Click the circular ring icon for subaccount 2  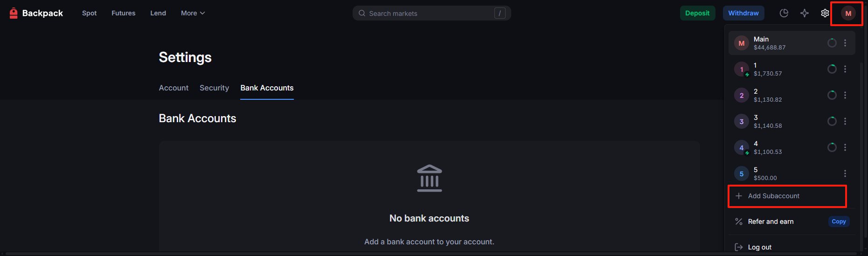(832, 95)
